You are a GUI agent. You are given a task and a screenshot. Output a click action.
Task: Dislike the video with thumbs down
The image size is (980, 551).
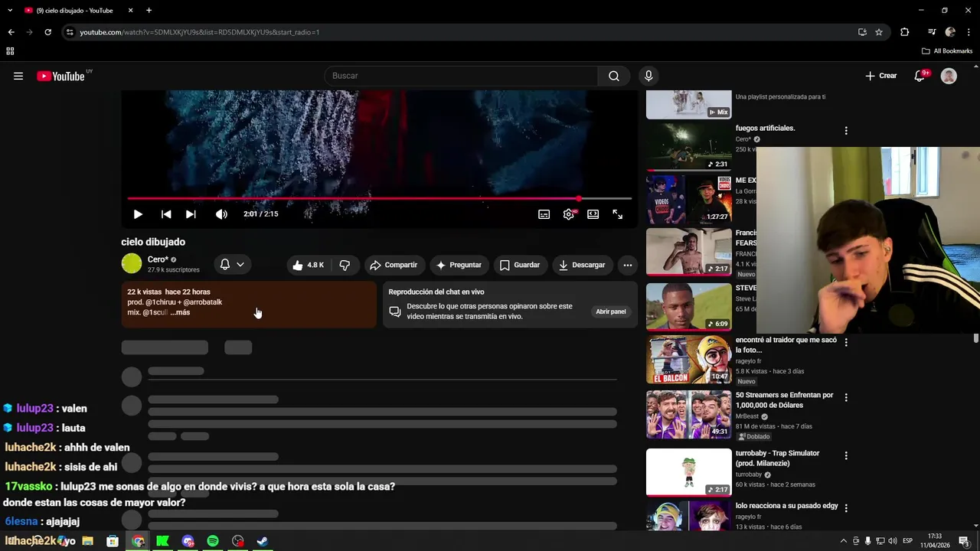345,265
